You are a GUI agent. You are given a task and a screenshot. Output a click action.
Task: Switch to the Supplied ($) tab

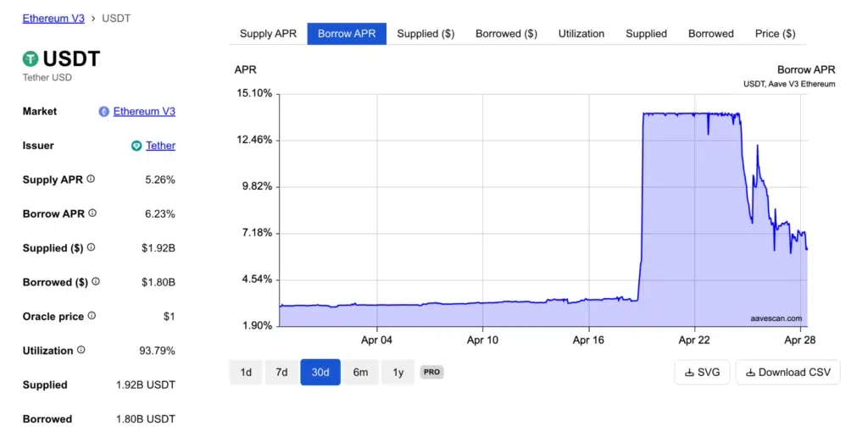(426, 34)
